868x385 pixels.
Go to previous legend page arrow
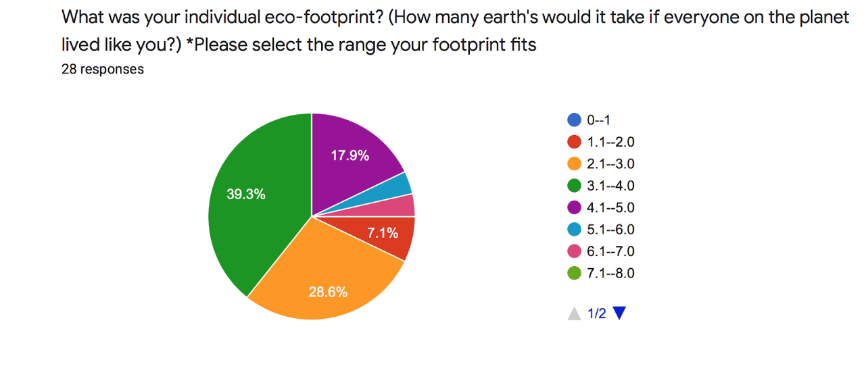(x=575, y=313)
